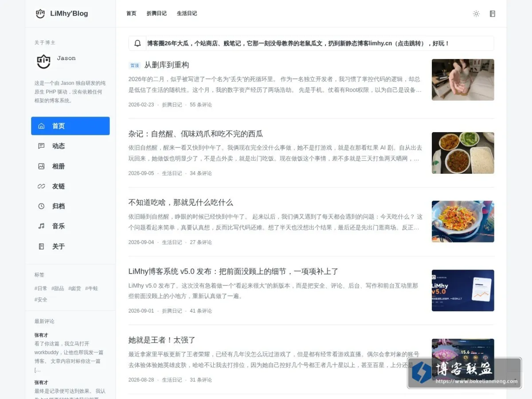Click the Jason author avatar
The height and width of the screenshot is (399, 532).
tap(43, 62)
